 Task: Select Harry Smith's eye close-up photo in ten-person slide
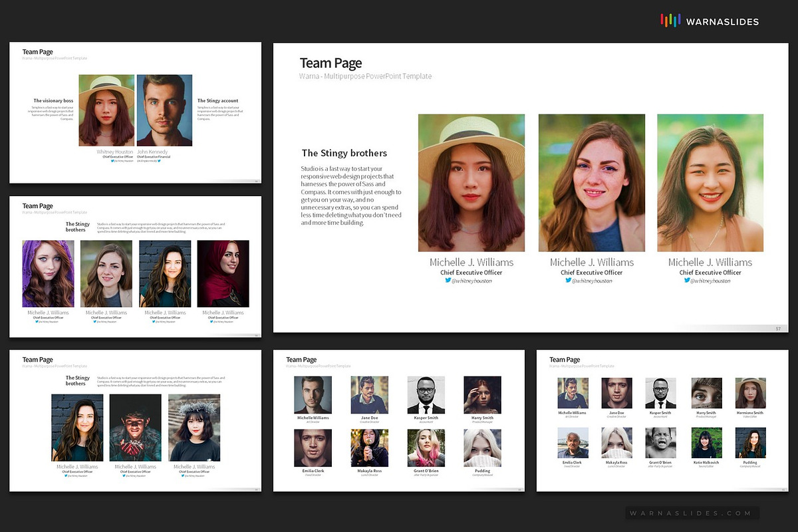click(x=706, y=393)
